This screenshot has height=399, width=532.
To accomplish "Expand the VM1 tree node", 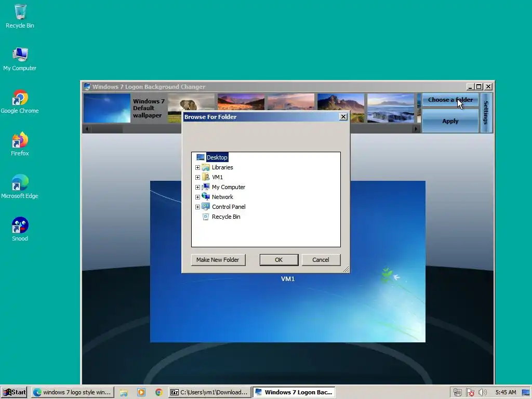I will click(x=197, y=178).
